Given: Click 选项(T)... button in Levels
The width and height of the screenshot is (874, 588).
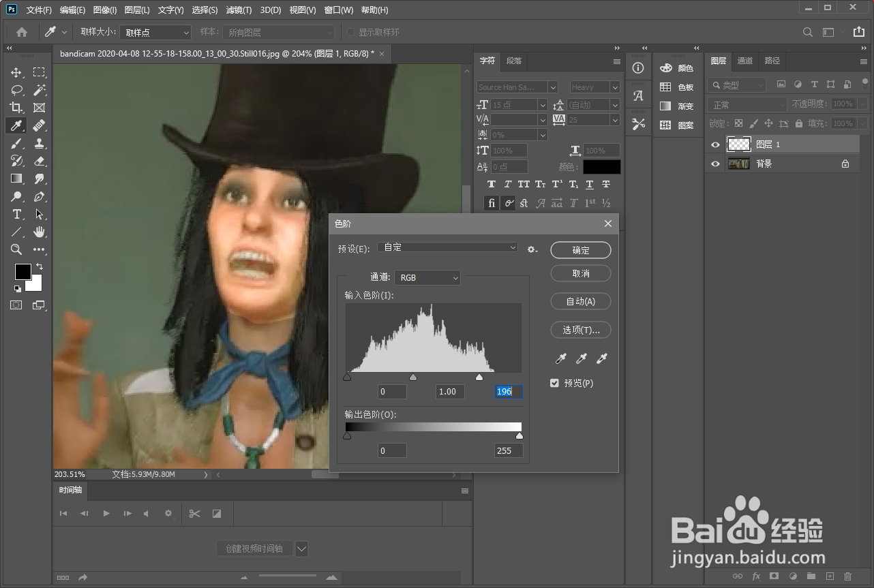Looking at the screenshot, I should [x=581, y=330].
